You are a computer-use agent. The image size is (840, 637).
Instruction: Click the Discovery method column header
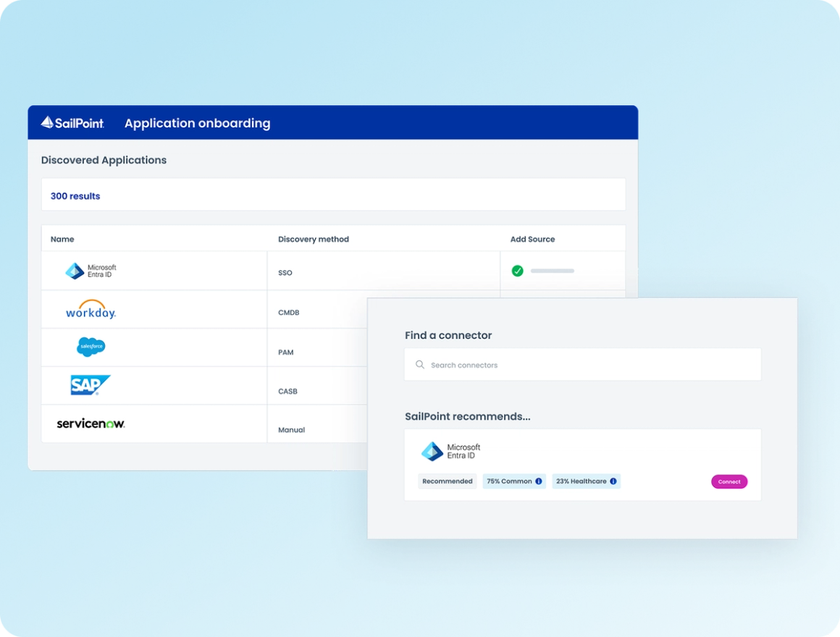pos(314,240)
